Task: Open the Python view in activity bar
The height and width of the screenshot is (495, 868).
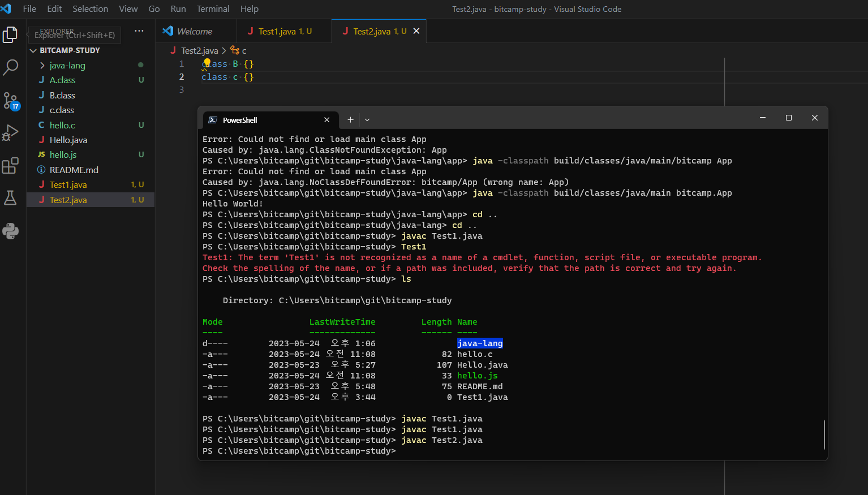Action: coord(10,231)
